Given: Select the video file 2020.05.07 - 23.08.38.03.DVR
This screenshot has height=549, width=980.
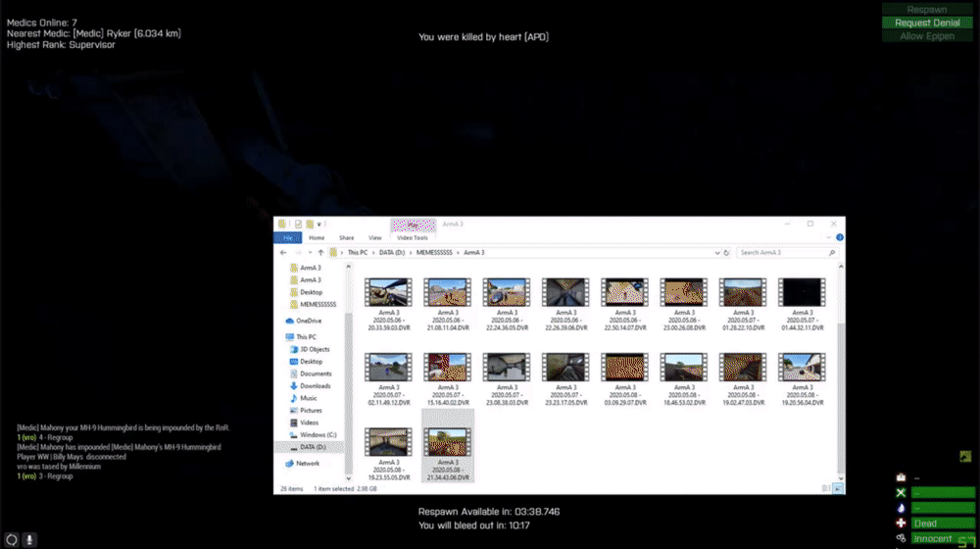Looking at the screenshot, I should (507, 379).
